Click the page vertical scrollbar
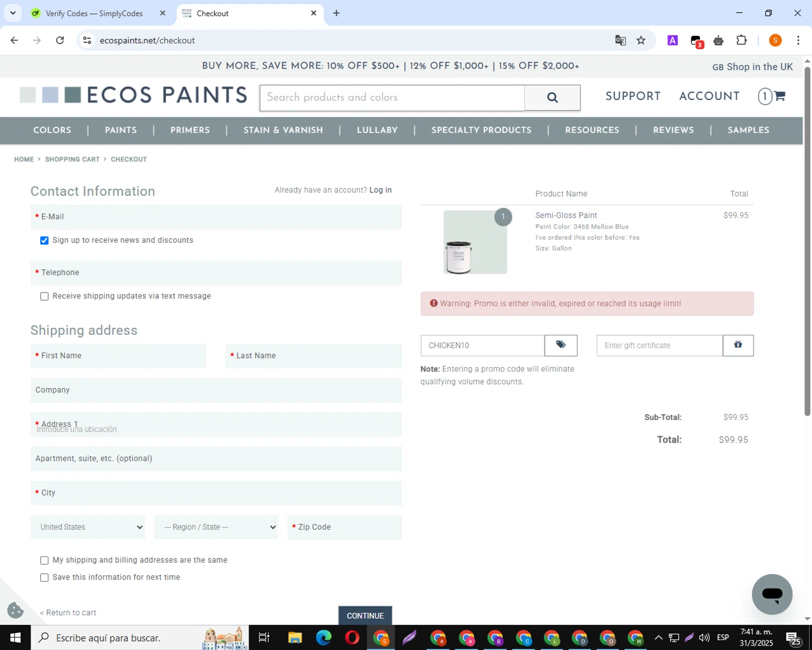Screen dimensions: 812x650 (807, 241)
